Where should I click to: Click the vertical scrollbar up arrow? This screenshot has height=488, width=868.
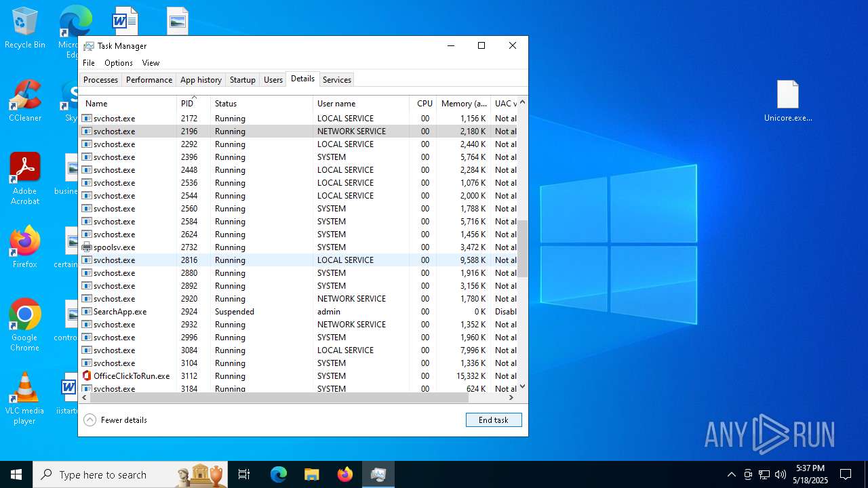point(522,102)
